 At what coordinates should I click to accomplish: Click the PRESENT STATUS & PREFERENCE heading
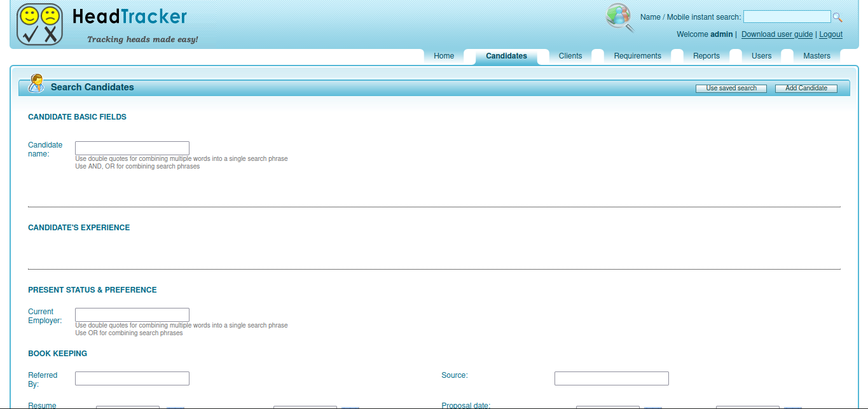pos(92,290)
